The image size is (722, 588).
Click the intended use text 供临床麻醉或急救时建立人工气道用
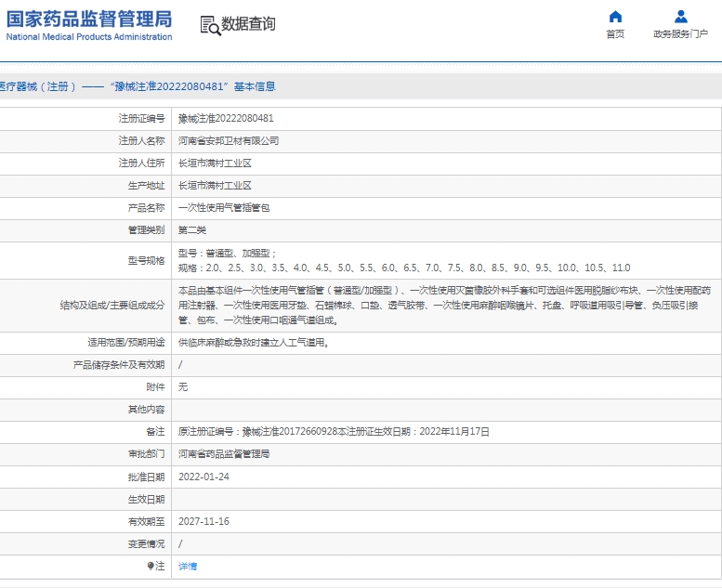coord(254,343)
